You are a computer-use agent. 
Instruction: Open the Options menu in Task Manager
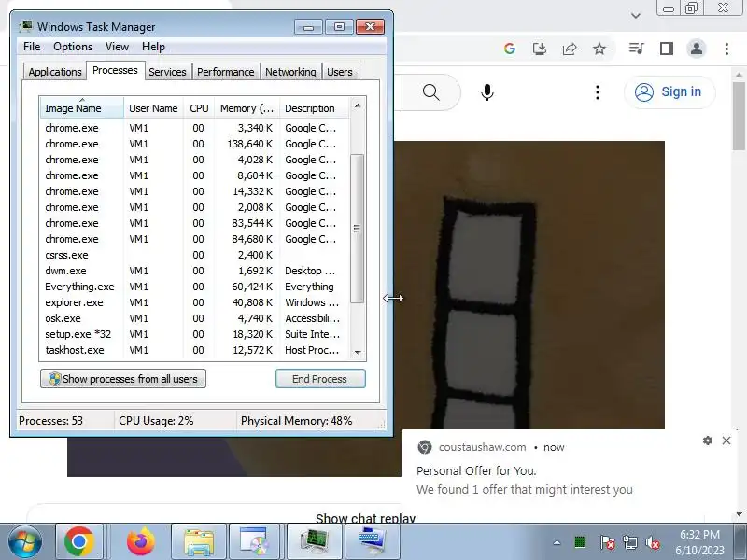73,47
